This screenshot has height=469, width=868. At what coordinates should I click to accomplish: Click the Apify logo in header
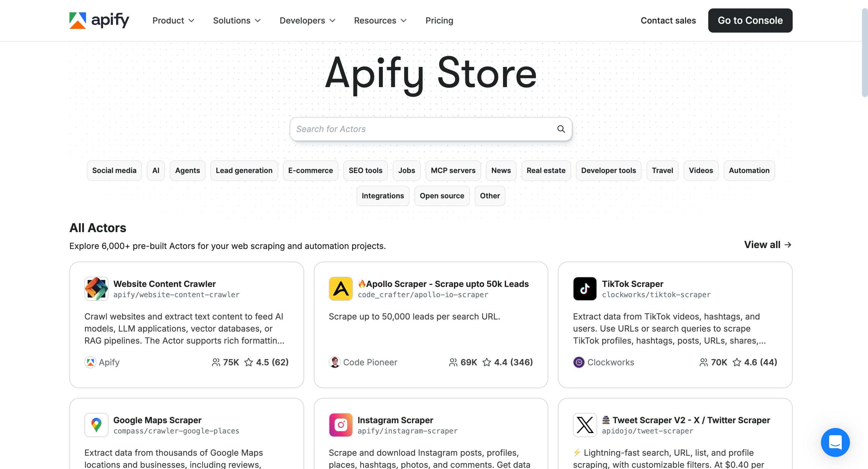pyautogui.click(x=99, y=20)
